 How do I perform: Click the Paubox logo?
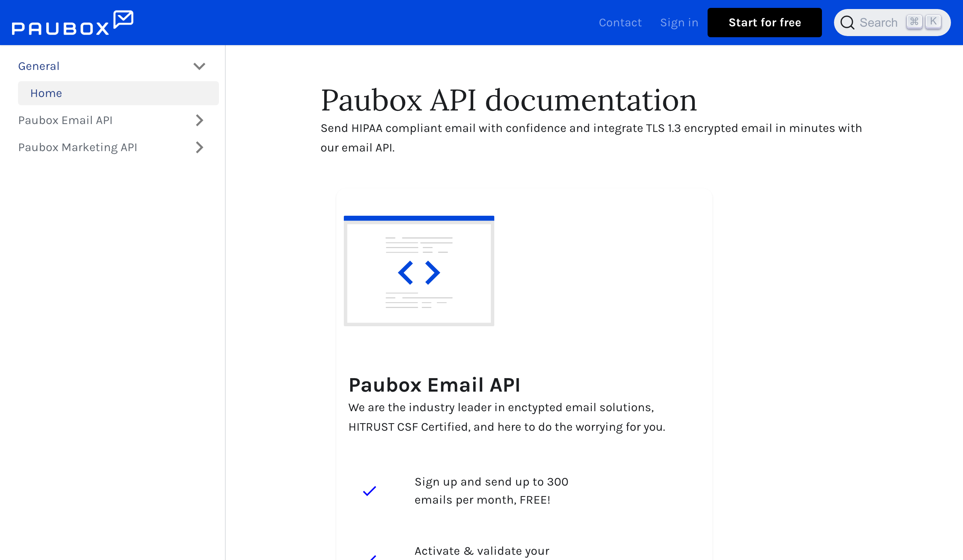point(73,23)
